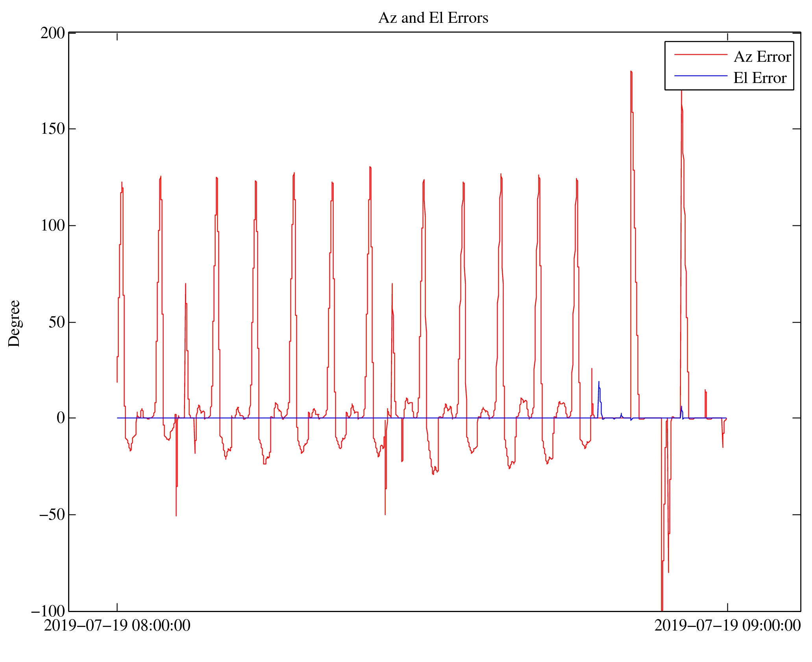Click the top of the red peak near 180
This screenshot has width=812, height=662.
(x=631, y=72)
